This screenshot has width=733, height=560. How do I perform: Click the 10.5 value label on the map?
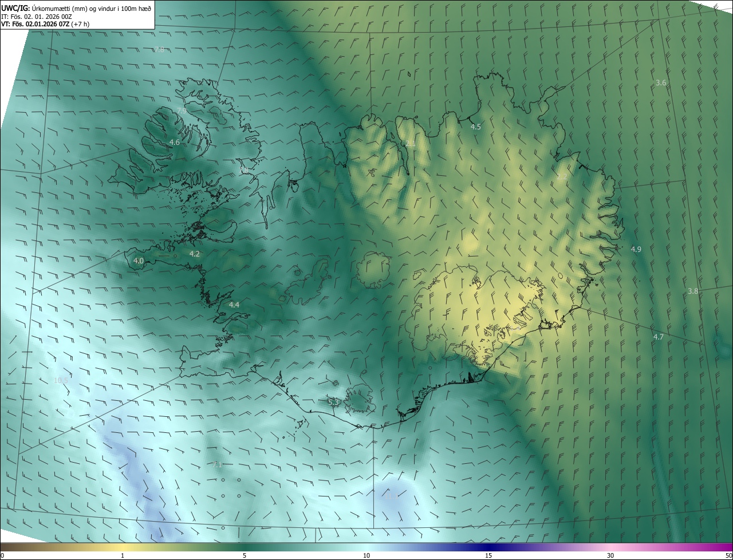click(x=61, y=380)
